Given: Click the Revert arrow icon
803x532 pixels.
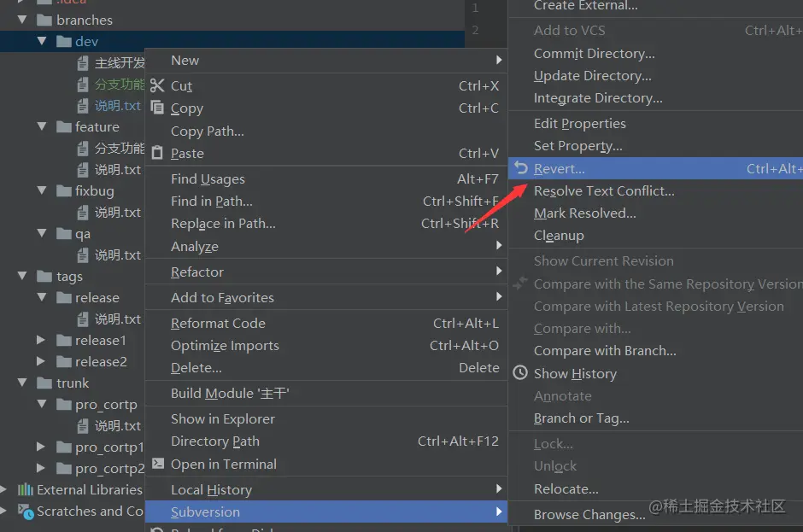Looking at the screenshot, I should (521, 168).
